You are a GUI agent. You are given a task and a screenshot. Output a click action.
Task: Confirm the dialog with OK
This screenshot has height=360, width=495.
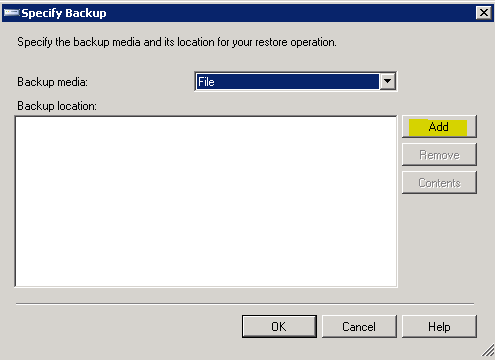click(279, 327)
